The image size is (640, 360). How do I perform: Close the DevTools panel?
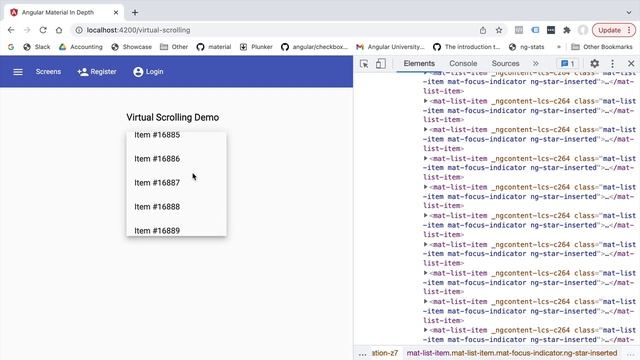[631, 64]
